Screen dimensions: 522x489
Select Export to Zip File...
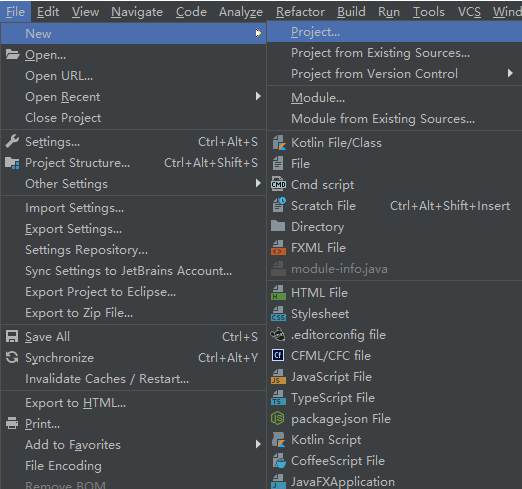point(133,313)
